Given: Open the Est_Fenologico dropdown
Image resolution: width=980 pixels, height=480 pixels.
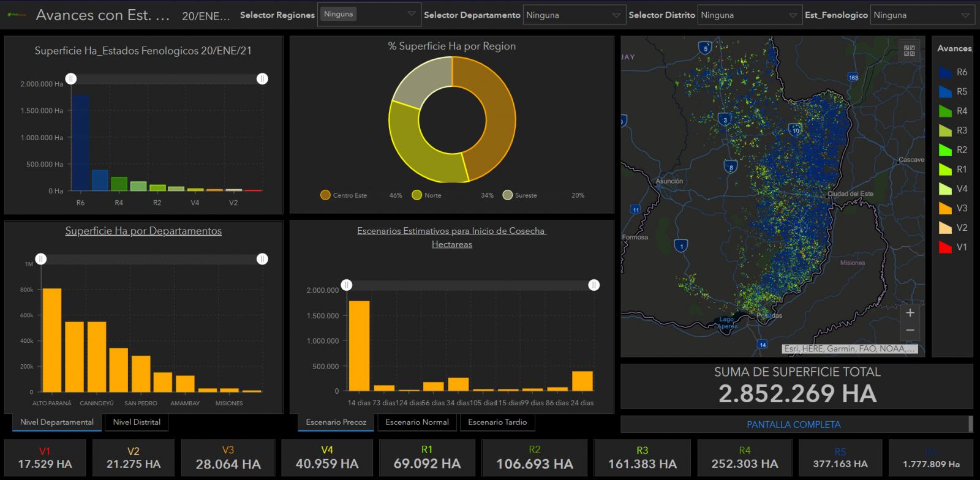Looking at the screenshot, I should tap(922, 15).
